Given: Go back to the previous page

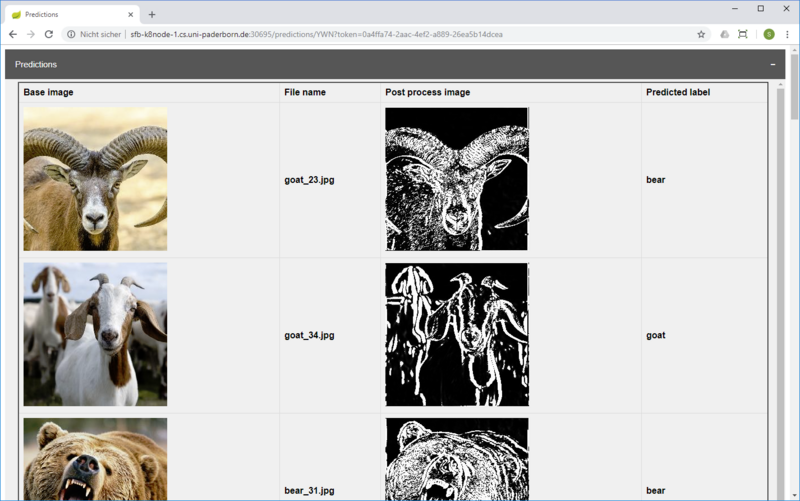Looking at the screenshot, I should pos(13,34).
